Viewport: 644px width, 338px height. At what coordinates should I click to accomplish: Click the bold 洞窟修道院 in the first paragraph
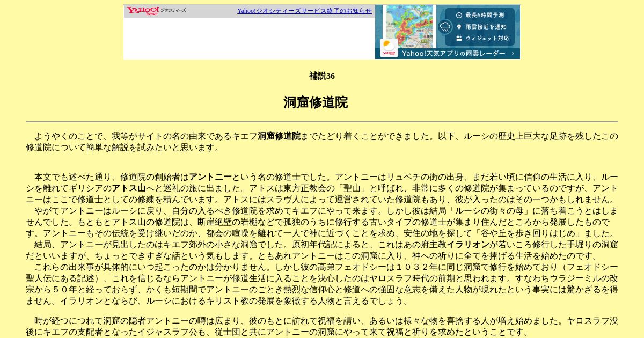tap(279, 136)
